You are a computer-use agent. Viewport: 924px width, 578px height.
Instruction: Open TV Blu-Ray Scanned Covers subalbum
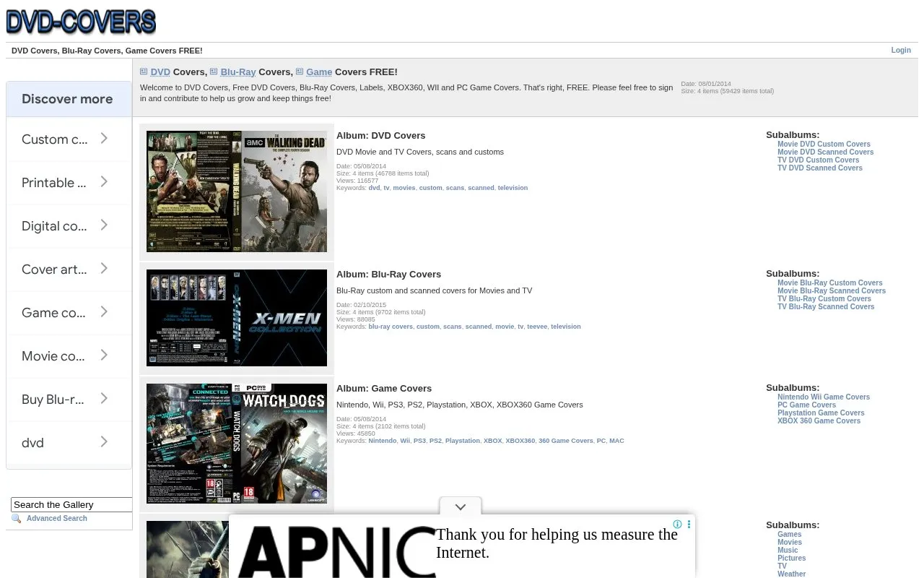click(826, 307)
